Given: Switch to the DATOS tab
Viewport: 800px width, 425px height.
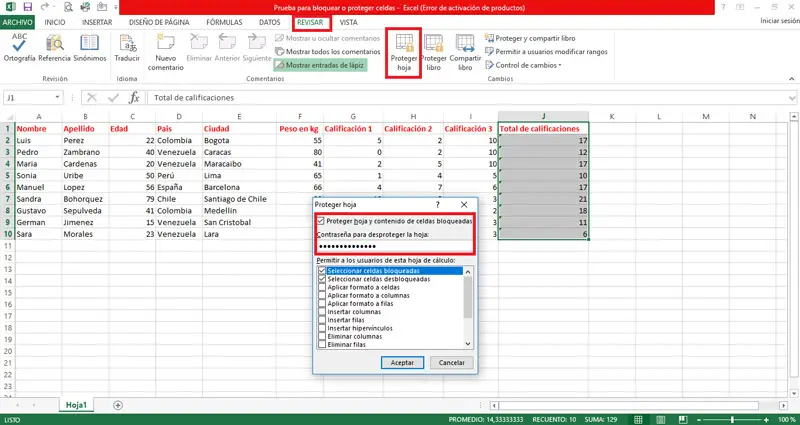Looking at the screenshot, I should [270, 22].
